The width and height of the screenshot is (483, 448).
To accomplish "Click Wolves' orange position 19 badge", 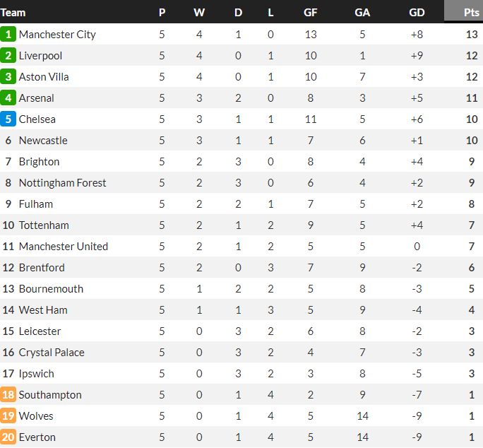I will tap(8, 415).
